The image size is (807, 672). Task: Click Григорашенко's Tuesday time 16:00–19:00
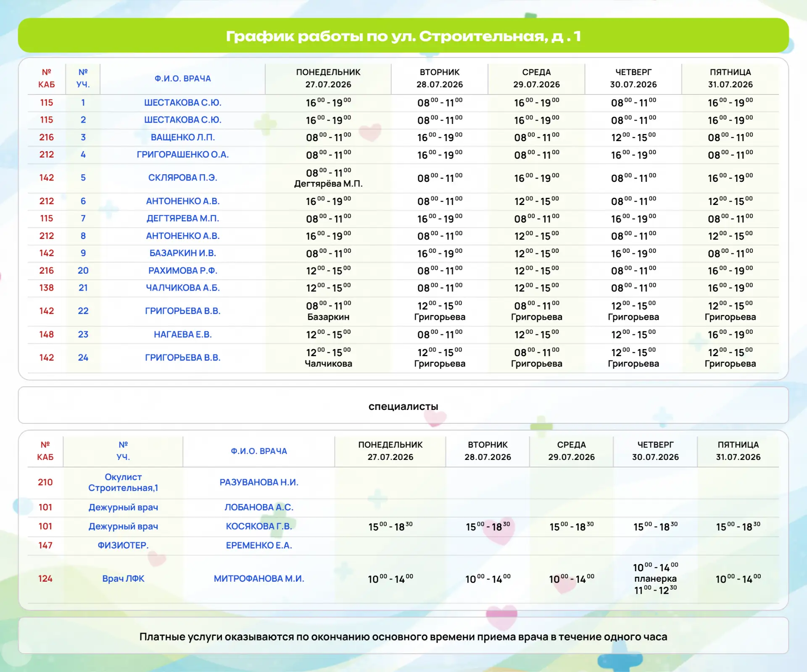(x=440, y=155)
